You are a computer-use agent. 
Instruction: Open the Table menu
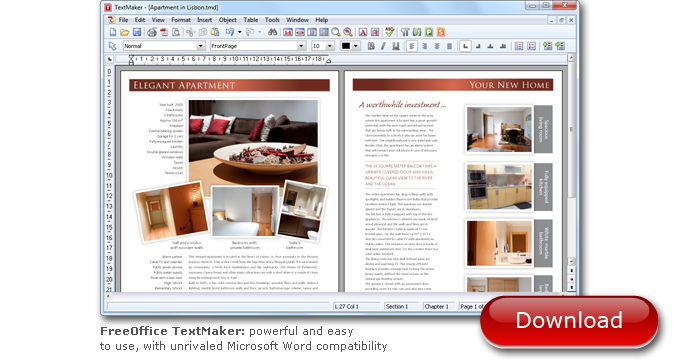[251, 20]
